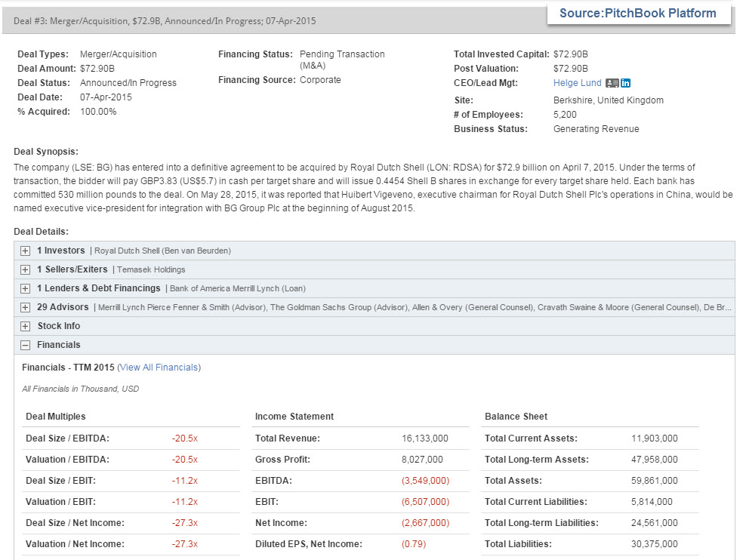Click the 1 Investors row label

pos(61,251)
